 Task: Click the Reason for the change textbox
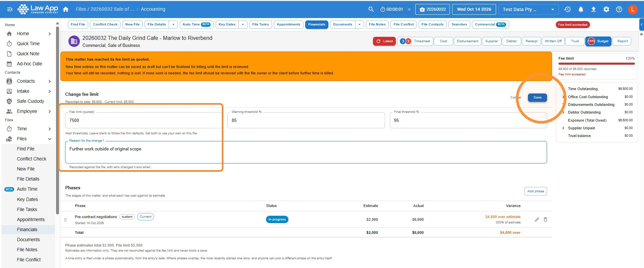306,152
